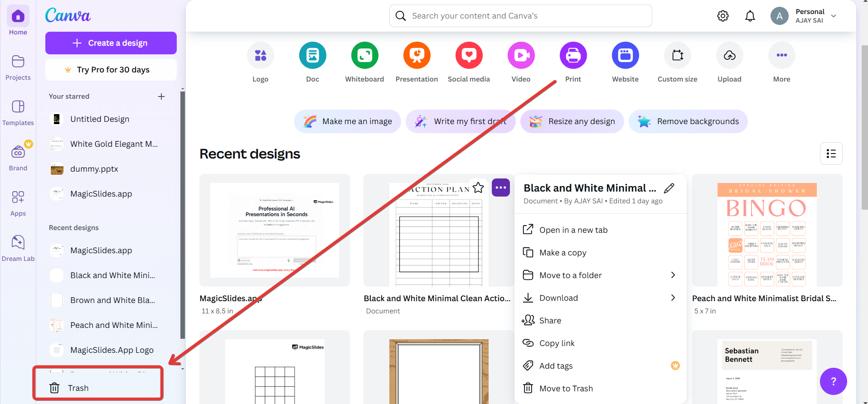Open MagicSlides.app design thumbnail
The width and height of the screenshot is (868, 404).
[x=275, y=230]
